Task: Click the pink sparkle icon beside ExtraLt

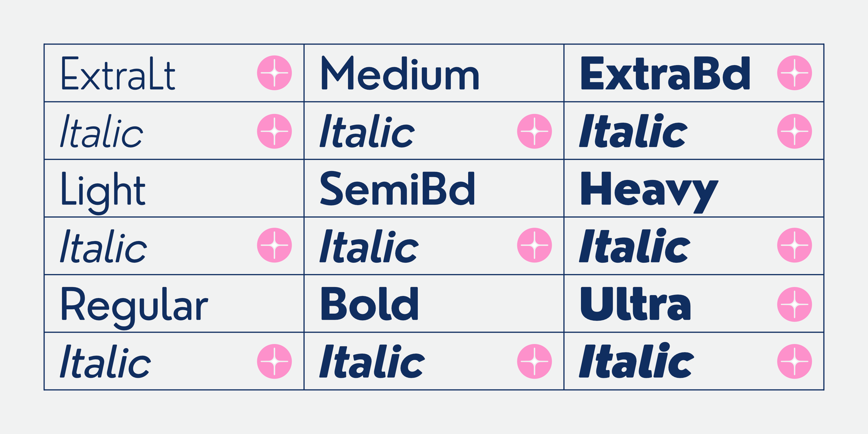Action: tap(274, 73)
